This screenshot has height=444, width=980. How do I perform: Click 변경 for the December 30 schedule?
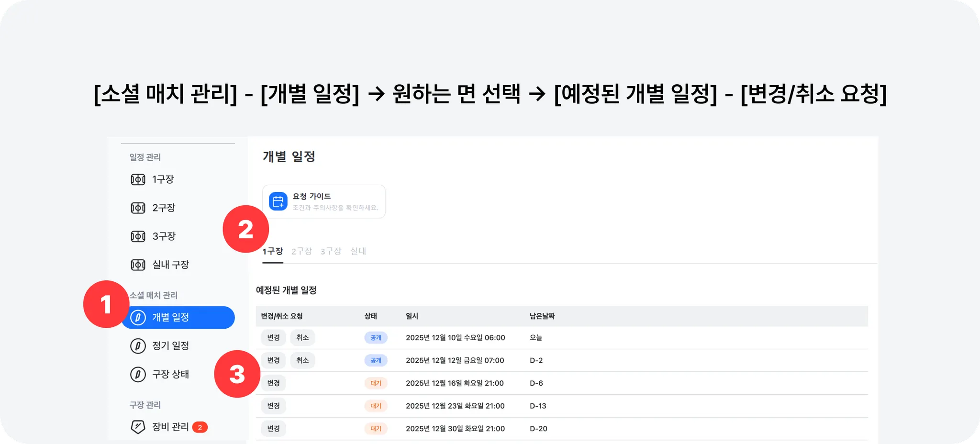tap(273, 429)
